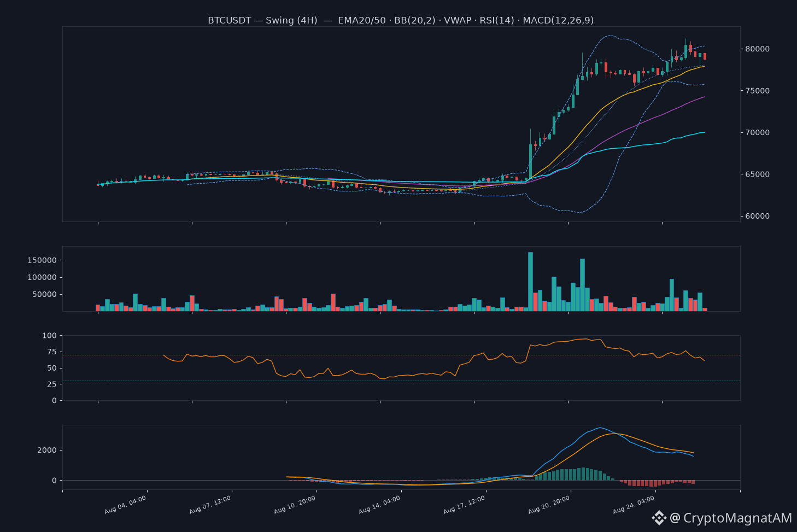Select the 150000 volume axis label
Screen dimensions: 797x532
(x=42, y=260)
